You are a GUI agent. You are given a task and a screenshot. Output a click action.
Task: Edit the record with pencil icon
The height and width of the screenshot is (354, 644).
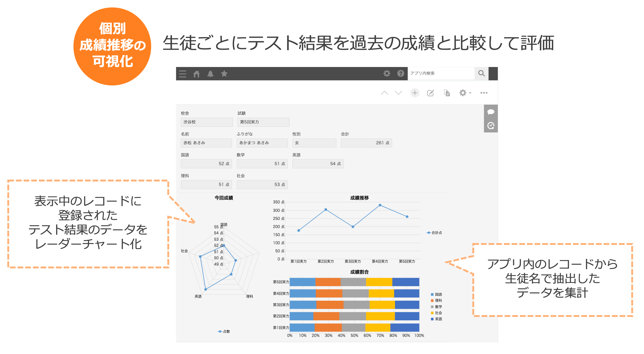[x=430, y=93]
